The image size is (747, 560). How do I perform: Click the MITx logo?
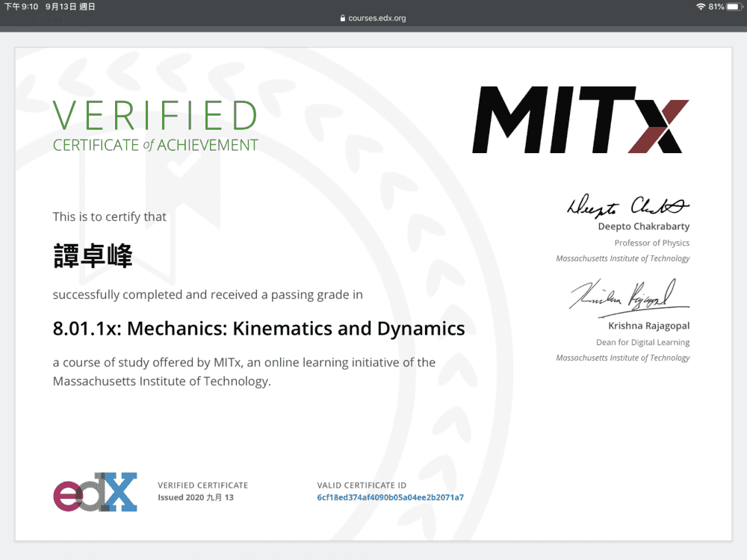tap(580, 120)
